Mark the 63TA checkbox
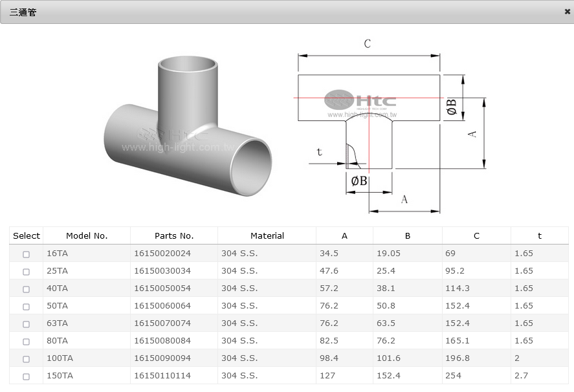This screenshot has width=574, height=392. tap(27, 324)
